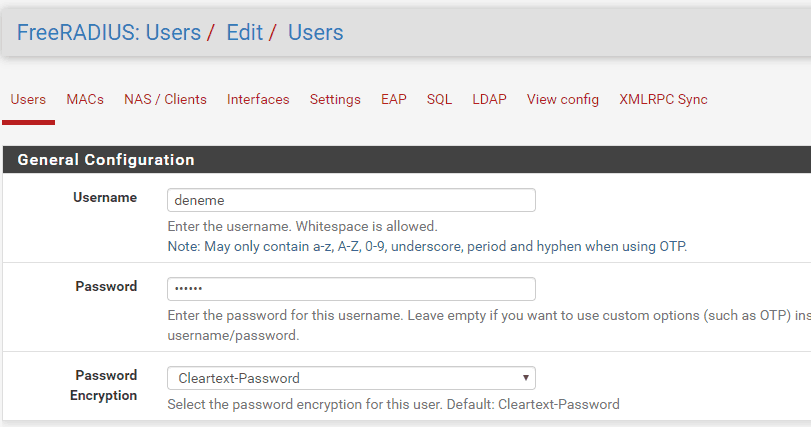Click the View config tab
This screenshot has width=811, height=427.
(563, 100)
